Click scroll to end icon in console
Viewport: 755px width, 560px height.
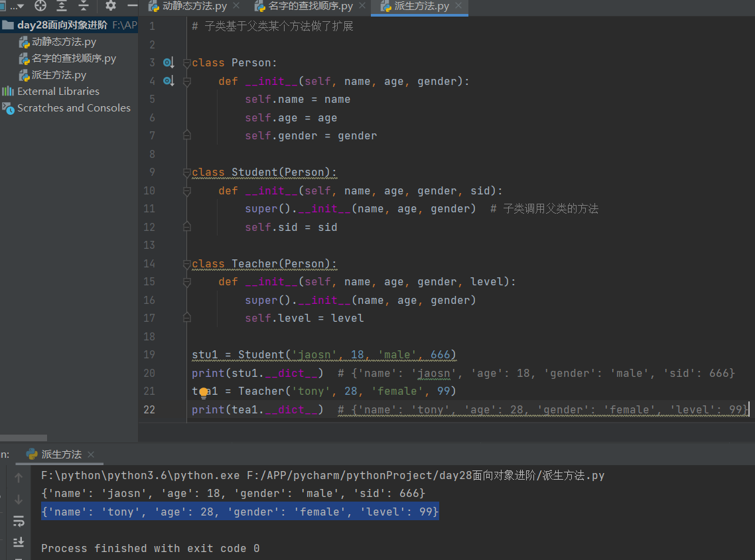19,543
